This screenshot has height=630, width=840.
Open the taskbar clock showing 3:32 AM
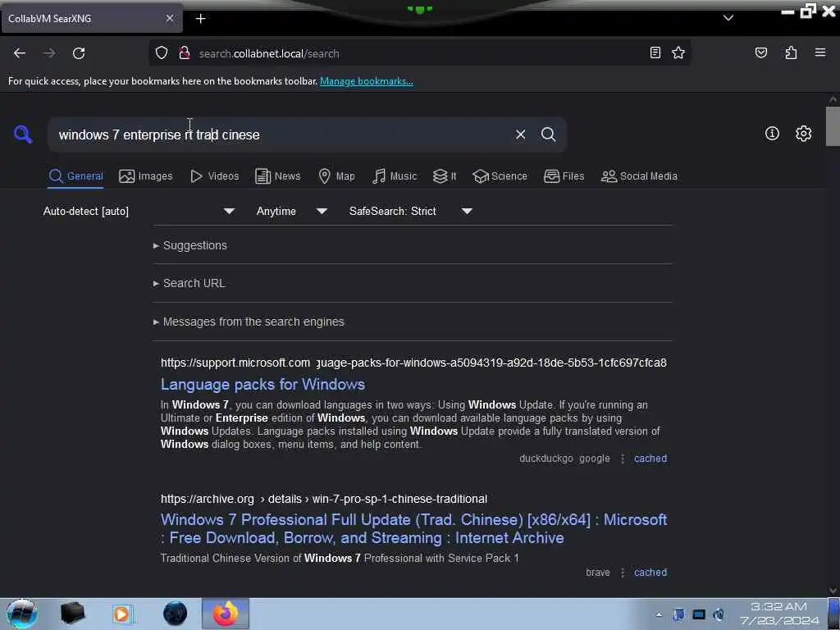click(779, 614)
